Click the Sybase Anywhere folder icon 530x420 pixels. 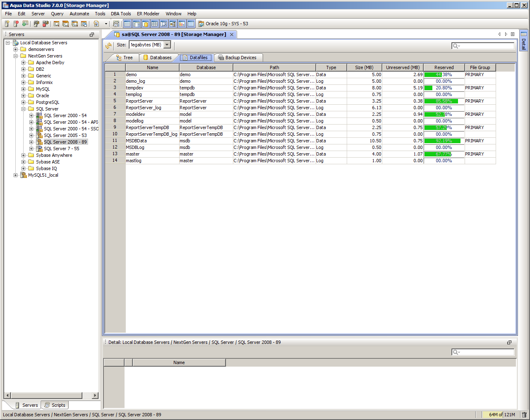coord(31,155)
